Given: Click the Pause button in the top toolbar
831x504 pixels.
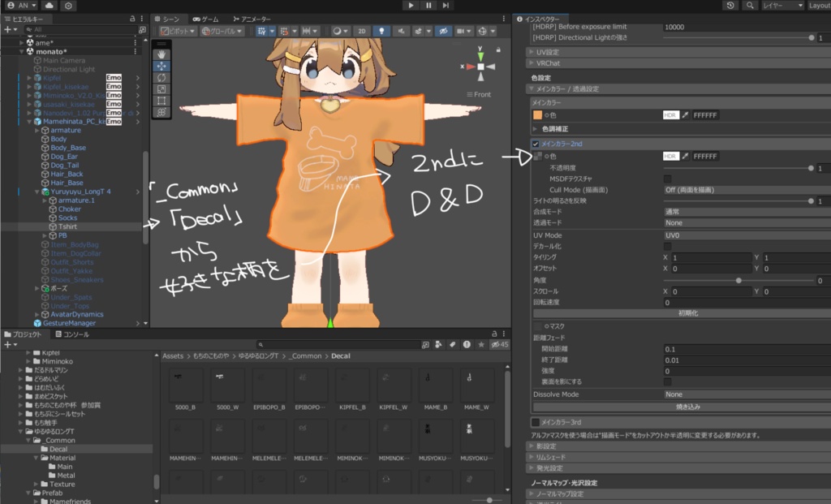Looking at the screenshot, I should pyautogui.click(x=428, y=6).
